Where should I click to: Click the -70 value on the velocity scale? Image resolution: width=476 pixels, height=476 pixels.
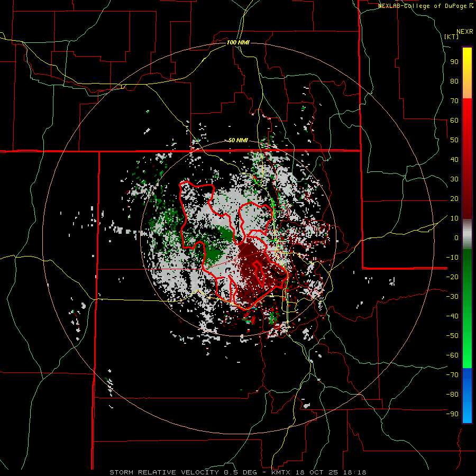pyautogui.click(x=452, y=375)
